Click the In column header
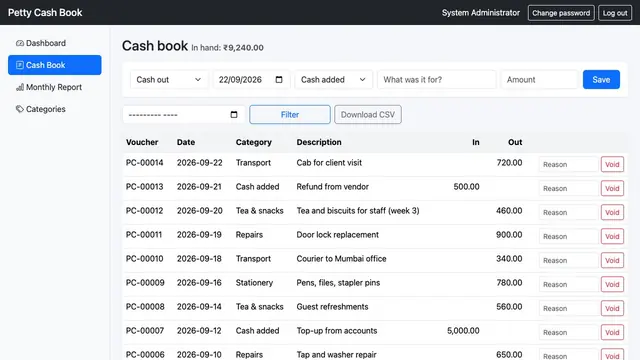This screenshot has width=640, height=360. (x=476, y=142)
